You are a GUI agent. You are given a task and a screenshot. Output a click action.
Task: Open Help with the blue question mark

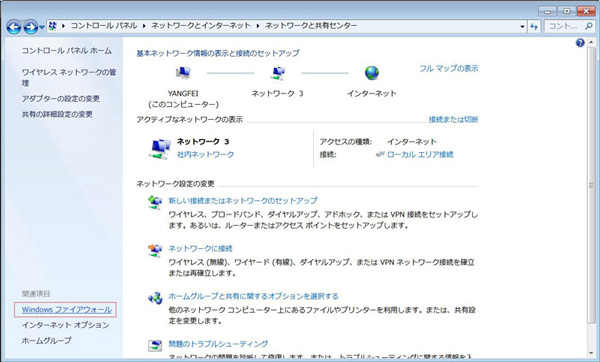(580, 42)
